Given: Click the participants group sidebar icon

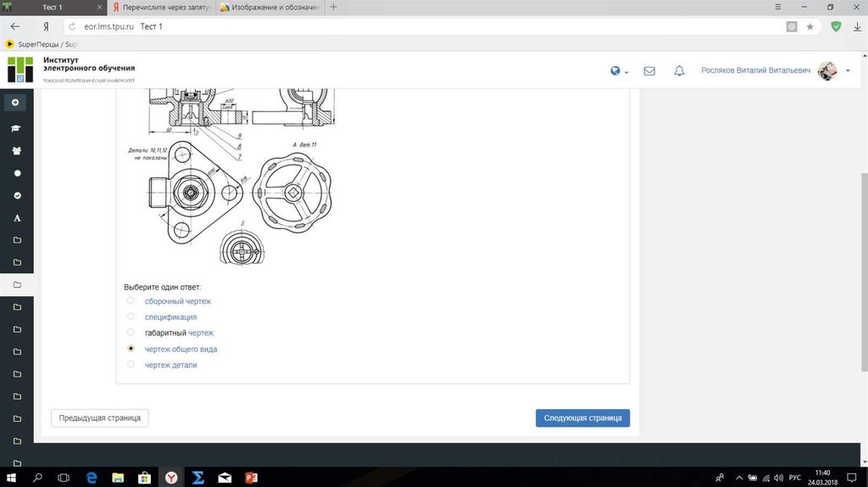Looking at the screenshot, I should pos(16,150).
